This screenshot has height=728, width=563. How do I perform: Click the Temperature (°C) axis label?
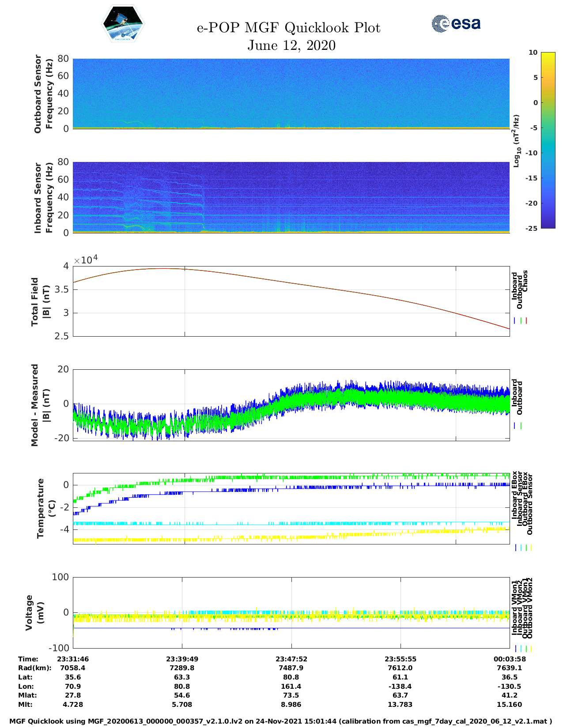(x=46, y=508)
